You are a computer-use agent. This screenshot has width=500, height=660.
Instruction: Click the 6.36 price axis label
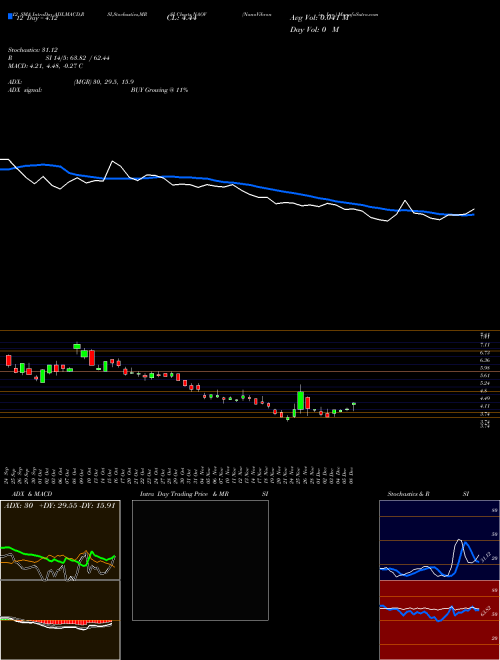(485, 360)
